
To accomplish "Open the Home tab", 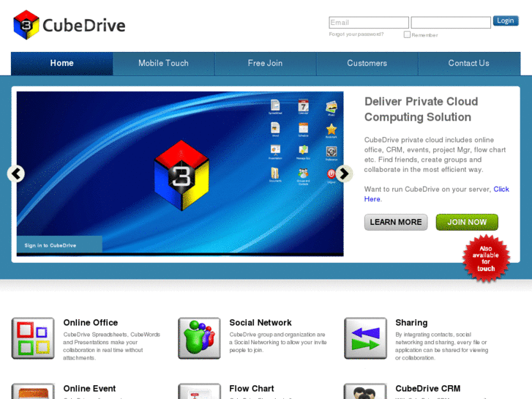I will 61,63.
